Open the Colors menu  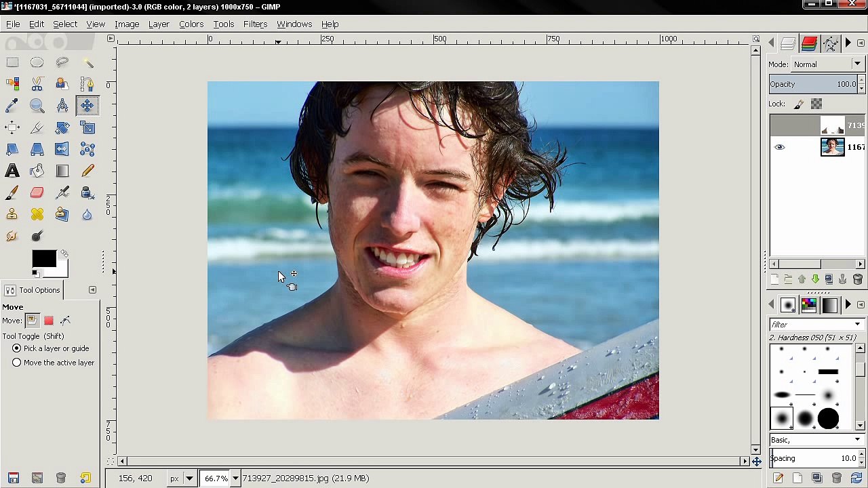click(191, 24)
